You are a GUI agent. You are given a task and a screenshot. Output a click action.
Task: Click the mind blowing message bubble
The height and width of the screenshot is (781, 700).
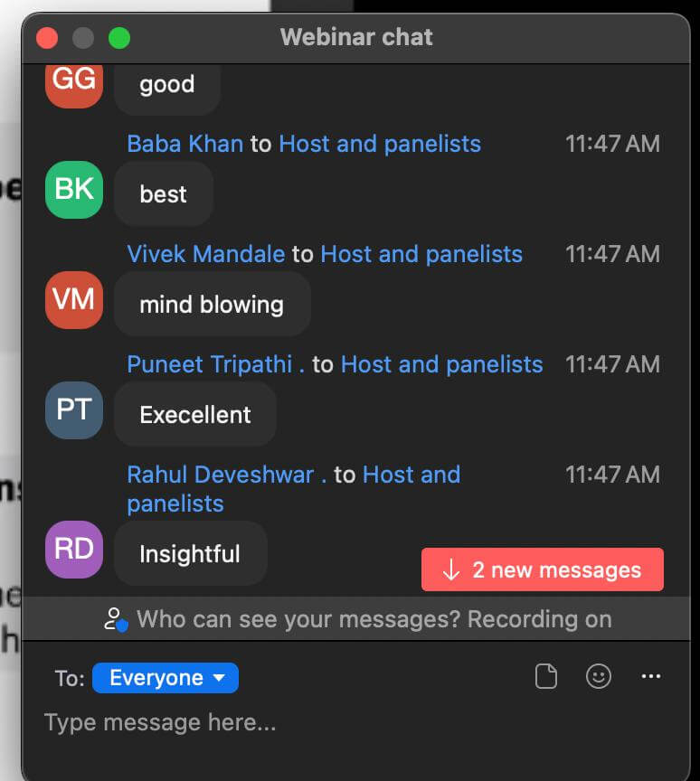point(213,304)
